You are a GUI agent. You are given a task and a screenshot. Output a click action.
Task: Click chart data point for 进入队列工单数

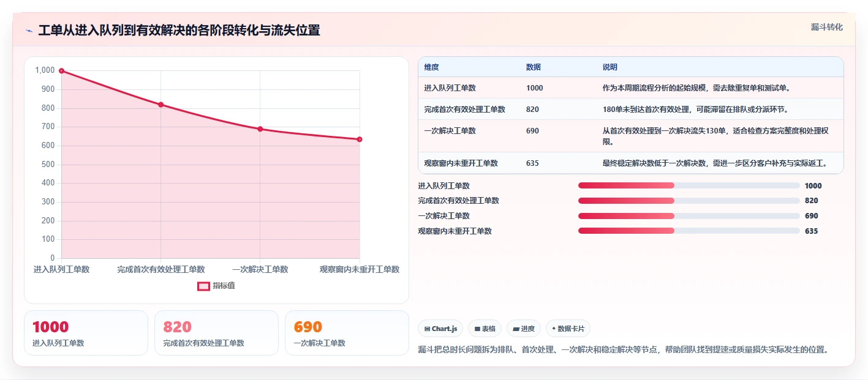click(61, 71)
